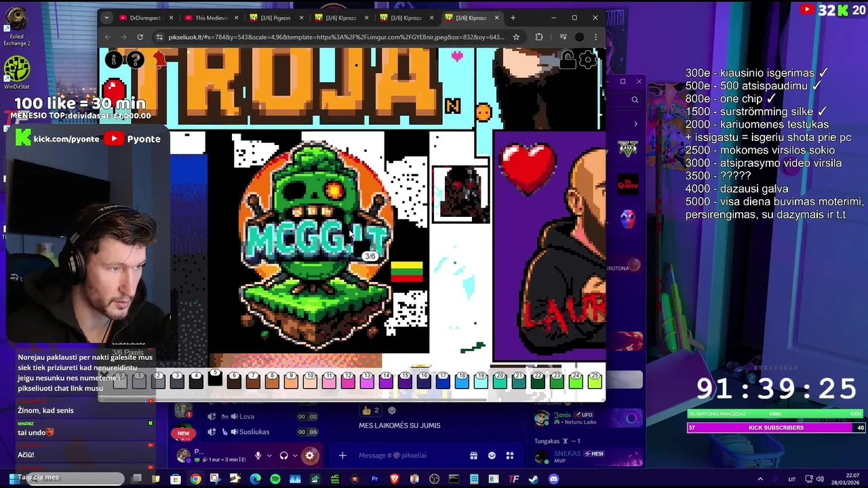The height and width of the screenshot is (488, 868).
Task: Show hidden system tray icons arrow
Action: coord(760,479)
